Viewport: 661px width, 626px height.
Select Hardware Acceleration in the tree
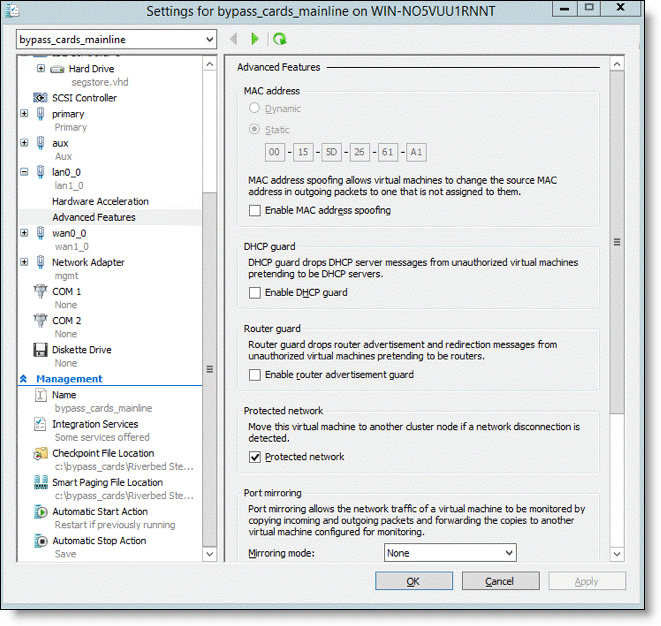click(x=100, y=201)
